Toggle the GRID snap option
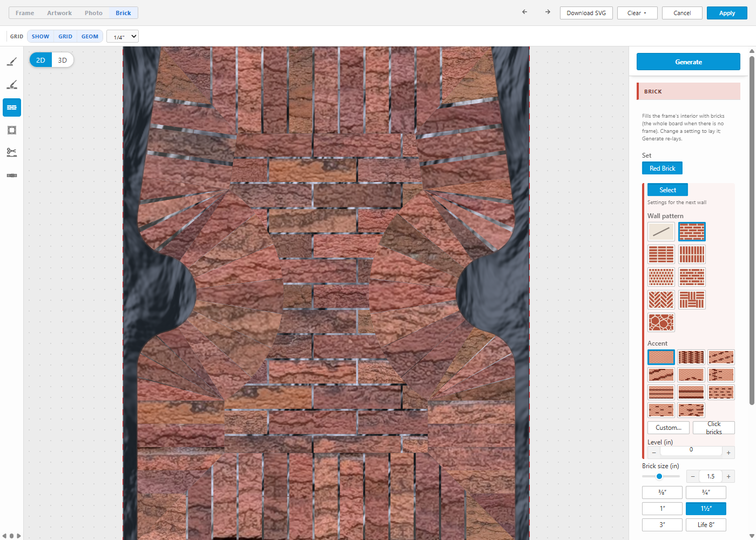Screen dimensions: 756x540 [x=65, y=37]
